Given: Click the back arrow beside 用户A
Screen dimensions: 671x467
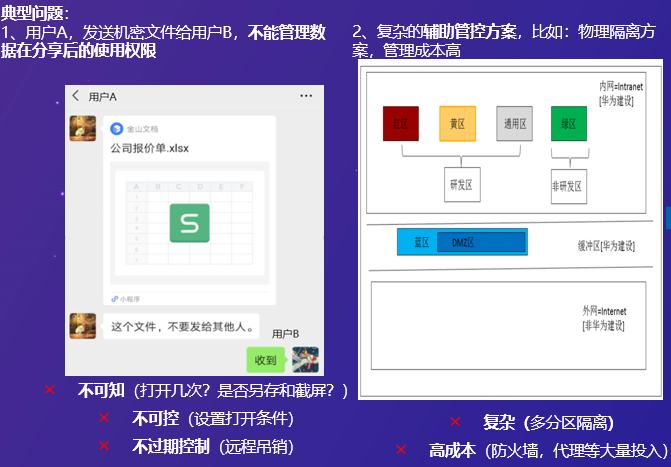Looking at the screenshot, I should tap(76, 95).
